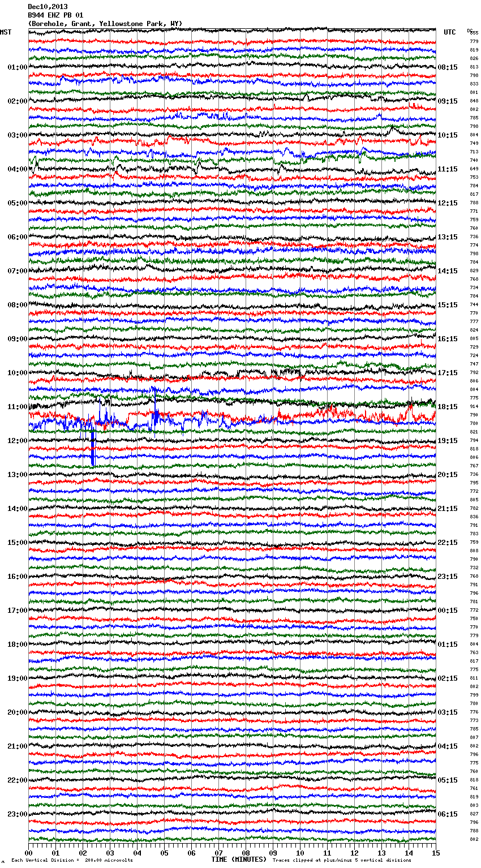Click the DC offset value "713"
This screenshot has width=481, height=868.
click(474, 152)
